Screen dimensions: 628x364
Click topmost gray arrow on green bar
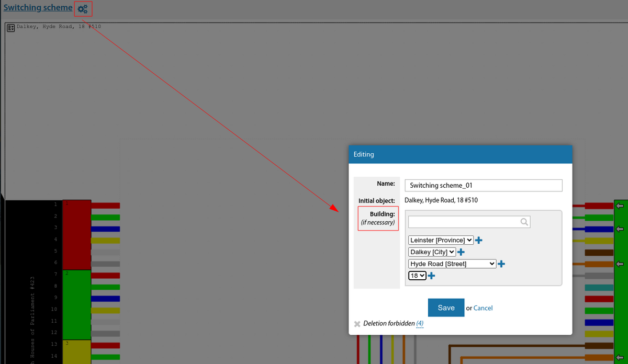click(621, 204)
